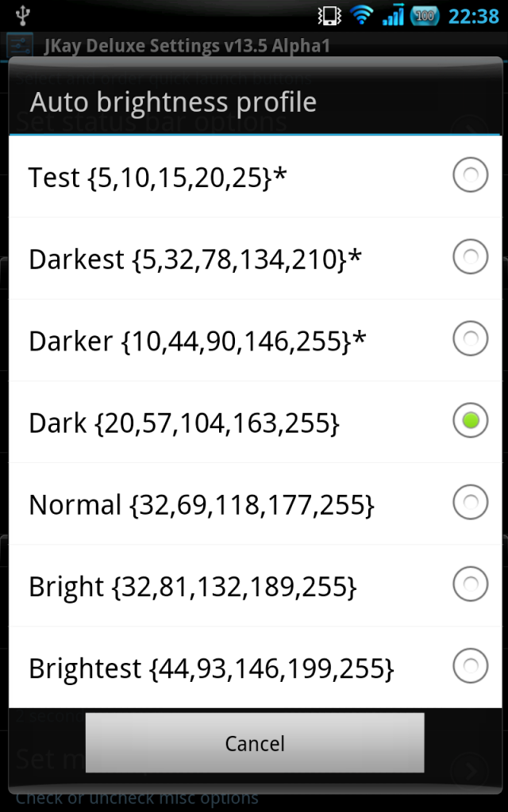Select the Darker profile radio button
The width and height of the screenshot is (508, 812).
pyautogui.click(x=470, y=338)
